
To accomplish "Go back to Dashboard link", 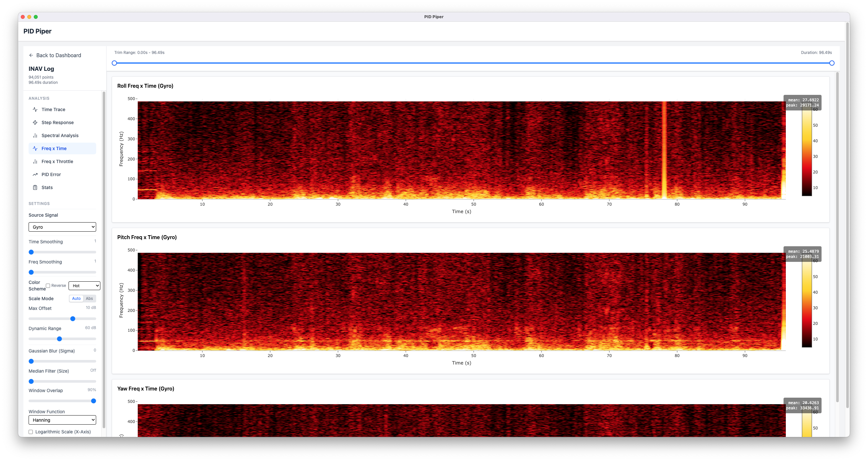I will click(55, 55).
